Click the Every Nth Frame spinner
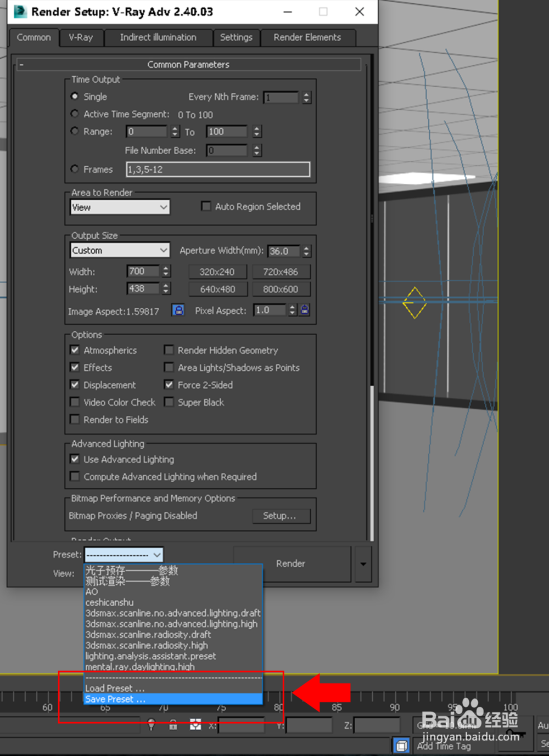The height and width of the screenshot is (756, 549). point(307,98)
